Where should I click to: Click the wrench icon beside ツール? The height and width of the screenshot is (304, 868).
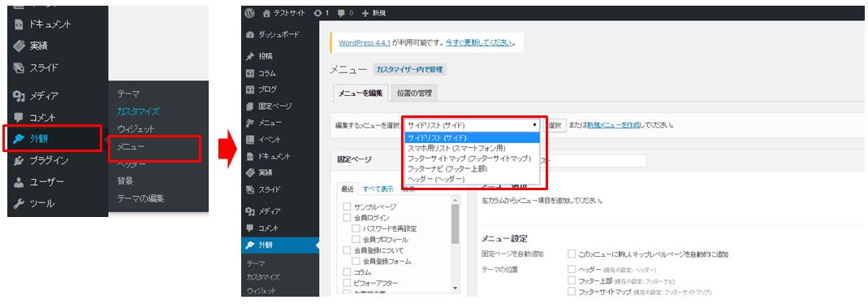point(18,204)
